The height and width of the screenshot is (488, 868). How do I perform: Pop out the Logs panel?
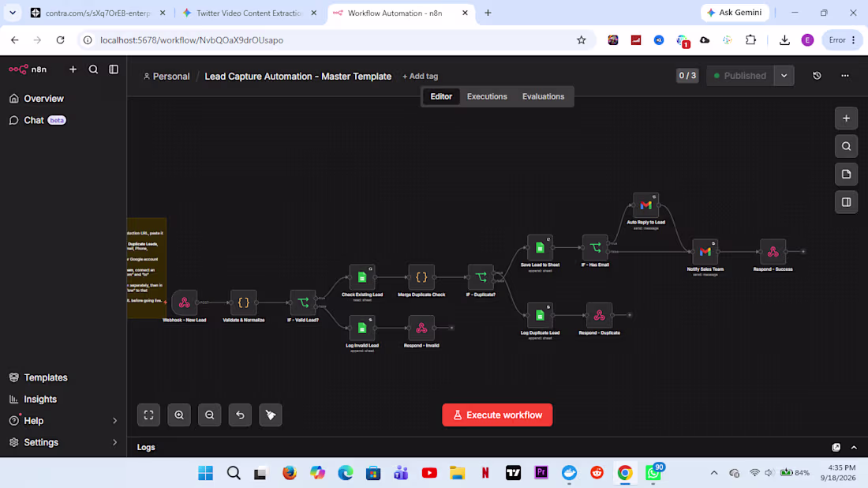(836, 448)
